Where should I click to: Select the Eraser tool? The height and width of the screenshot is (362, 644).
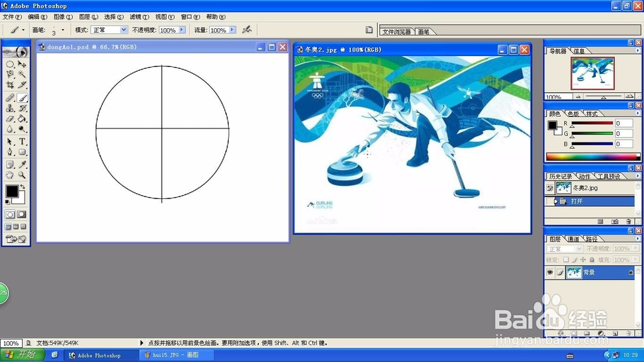click(x=10, y=119)
